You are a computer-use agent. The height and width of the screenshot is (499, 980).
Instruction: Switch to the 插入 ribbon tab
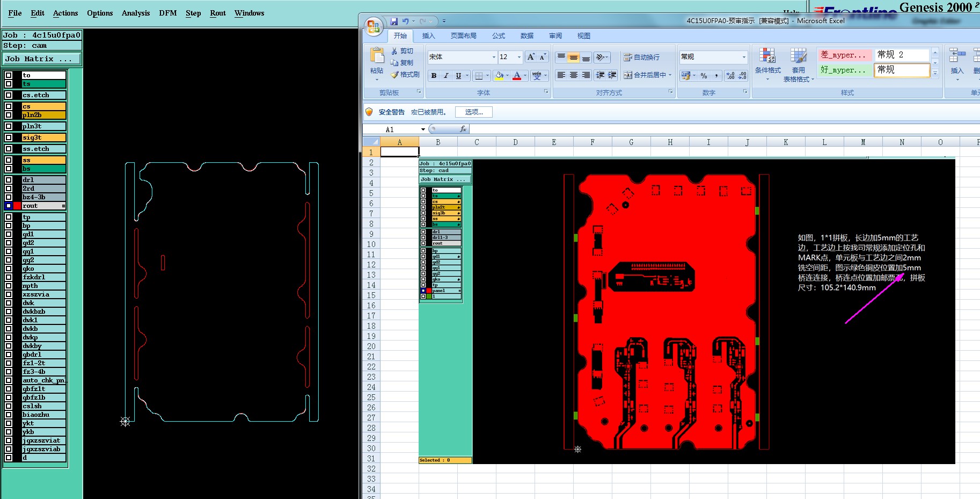(429, 36)
